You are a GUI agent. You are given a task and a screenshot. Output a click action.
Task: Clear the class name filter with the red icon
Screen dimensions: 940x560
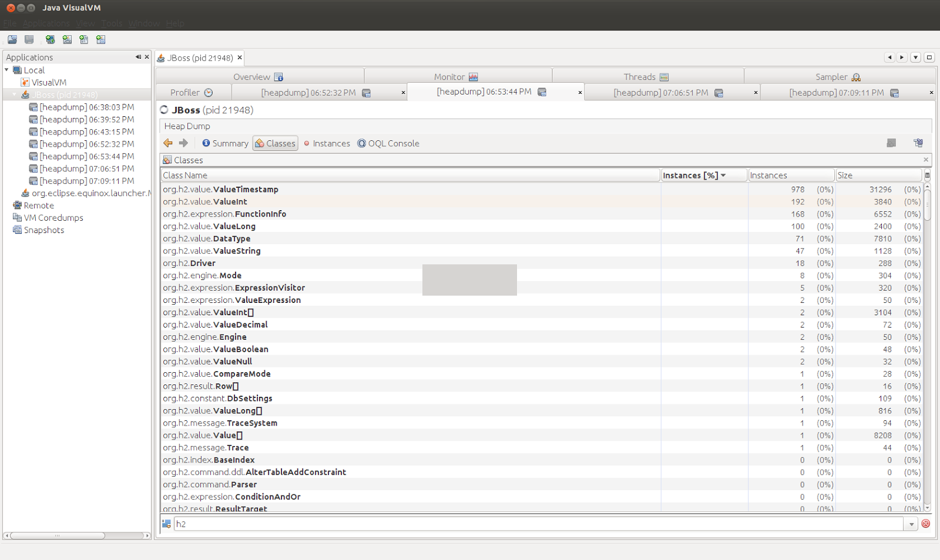pyautogui.click(x=926, y=524)
